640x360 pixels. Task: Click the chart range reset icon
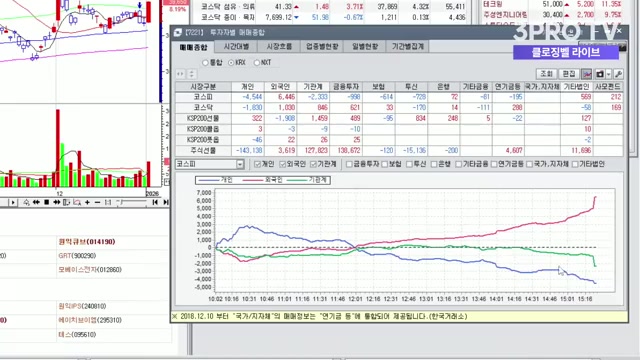[108, 202]
